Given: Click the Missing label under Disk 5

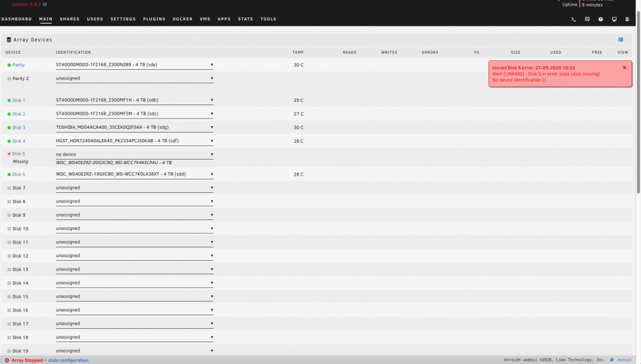Looking at the screenshot, I should point(21,161).
